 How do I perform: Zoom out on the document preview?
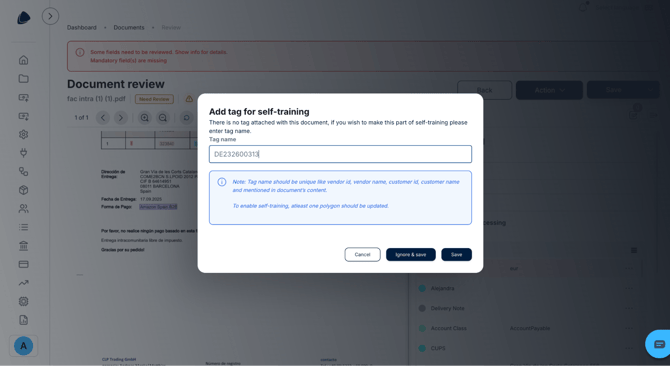pyautogui.click(x=163, y=117)
